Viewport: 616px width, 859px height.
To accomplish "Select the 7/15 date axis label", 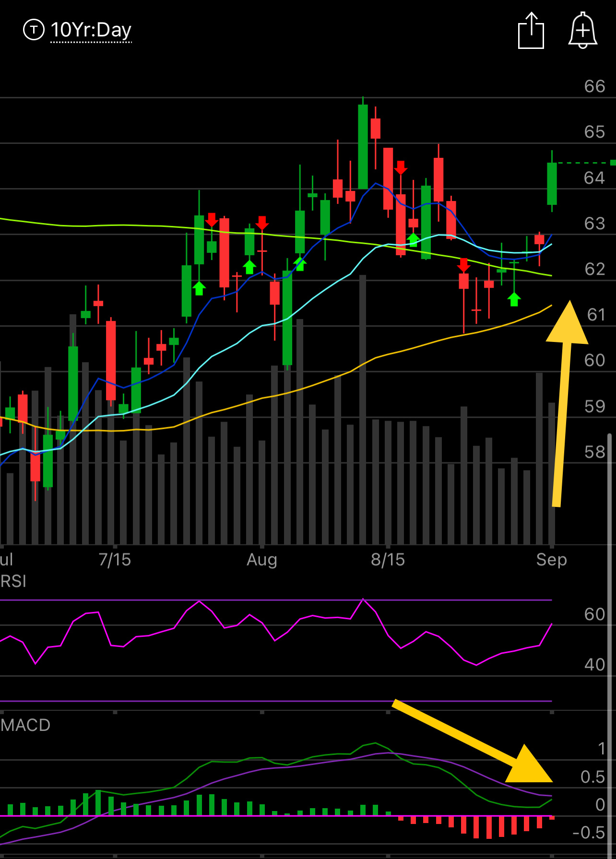I will 115,560.
